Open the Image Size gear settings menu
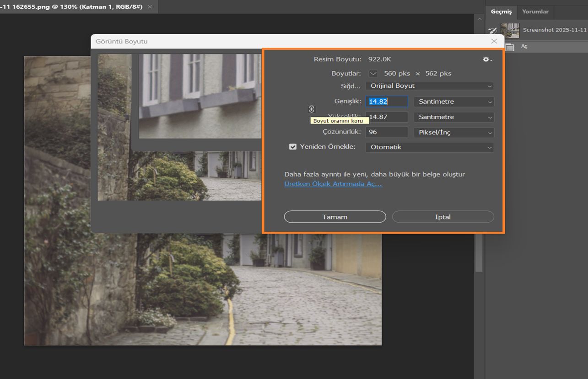 point(487,59)
